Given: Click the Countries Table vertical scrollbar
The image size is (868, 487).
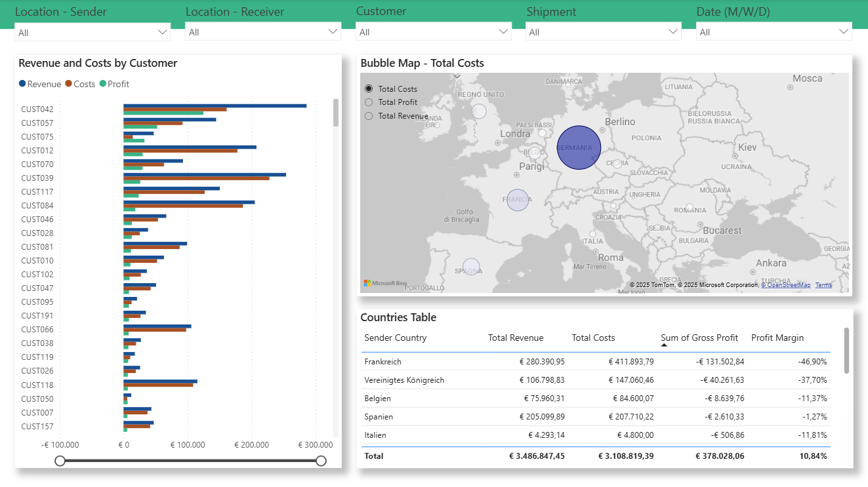Looking at the screenshot, I should tap(846, 351).
